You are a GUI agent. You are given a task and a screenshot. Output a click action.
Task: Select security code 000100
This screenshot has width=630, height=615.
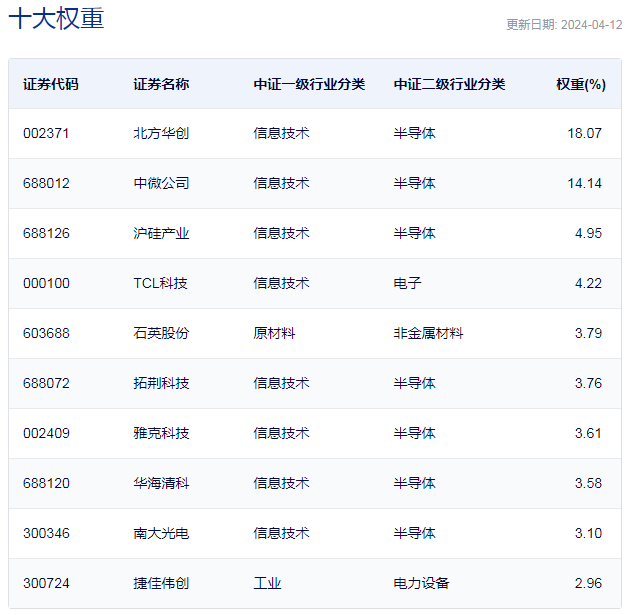click(x=46, y=284)
